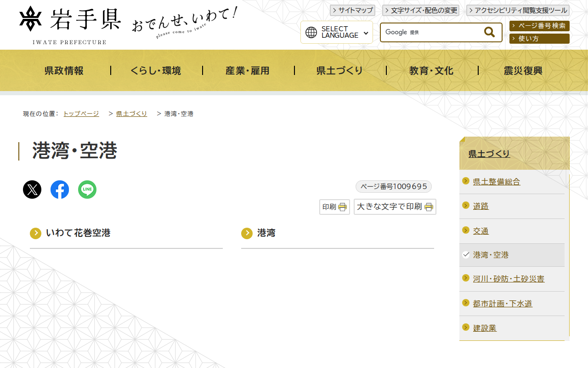Click the arrow icon beside 港湾 heading
This screenshot has width=588, height=368.
247,233
